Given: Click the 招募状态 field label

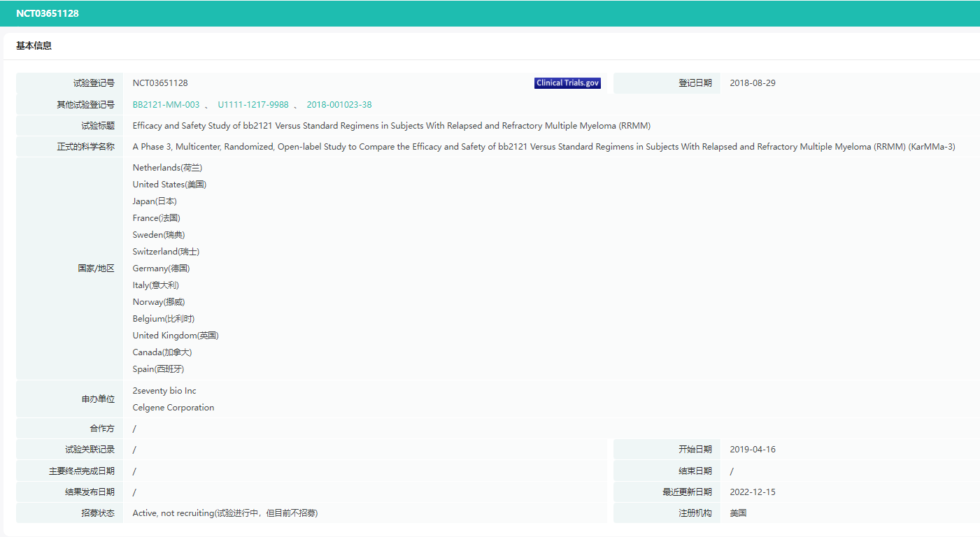Looking at the screenshot, I should click(98, 513).
